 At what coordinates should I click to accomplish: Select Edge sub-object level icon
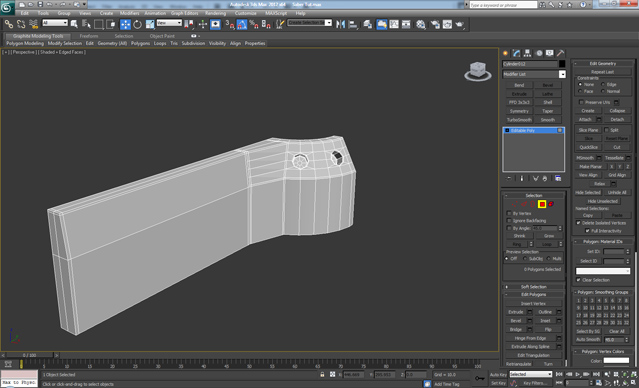tap(524, 204)
